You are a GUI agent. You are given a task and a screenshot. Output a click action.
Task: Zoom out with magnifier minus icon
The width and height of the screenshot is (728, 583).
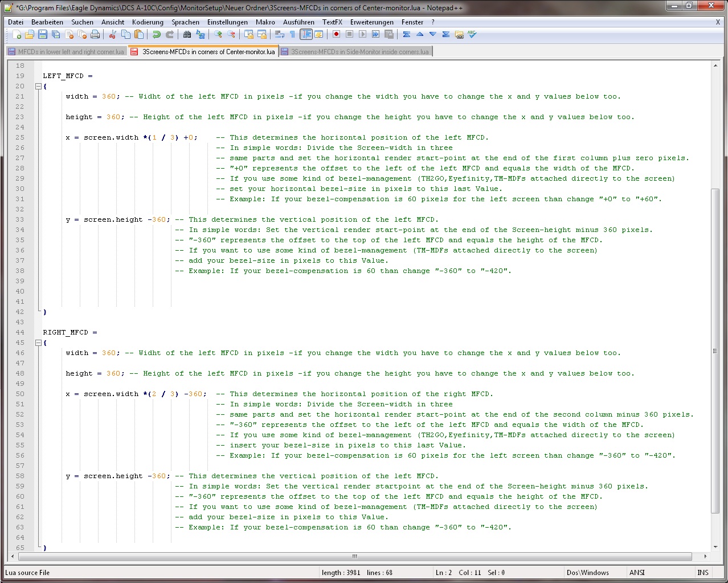click(231, 34)
